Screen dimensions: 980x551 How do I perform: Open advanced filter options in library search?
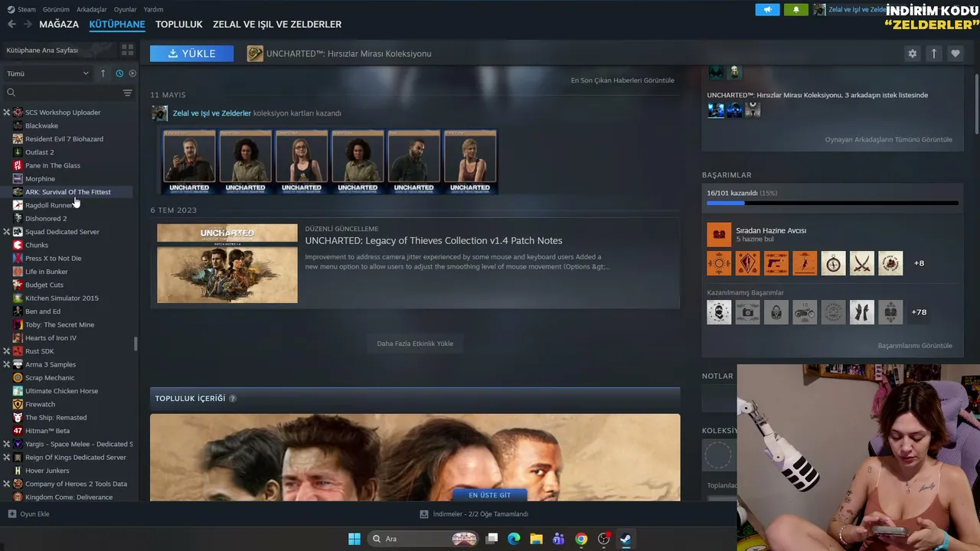pos(127,93)
